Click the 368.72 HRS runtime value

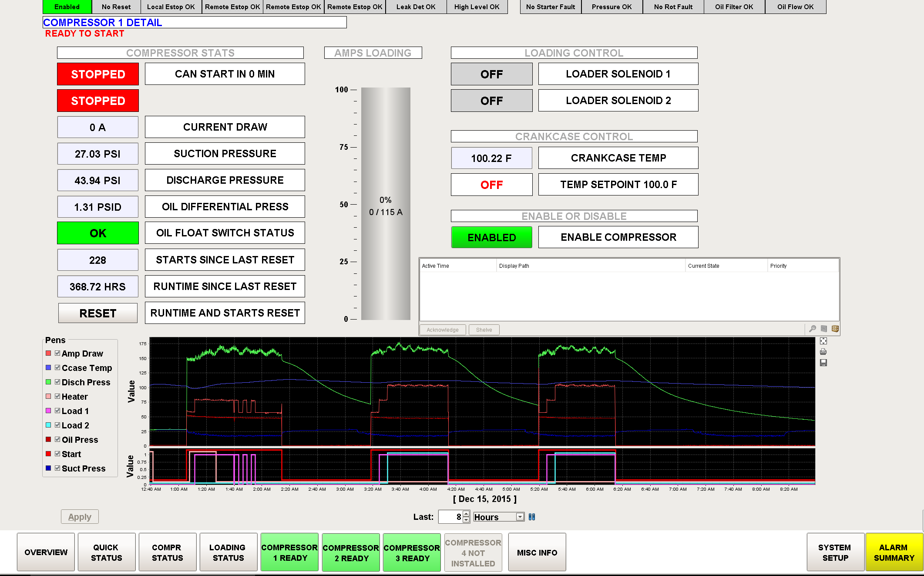click(97, 286)
